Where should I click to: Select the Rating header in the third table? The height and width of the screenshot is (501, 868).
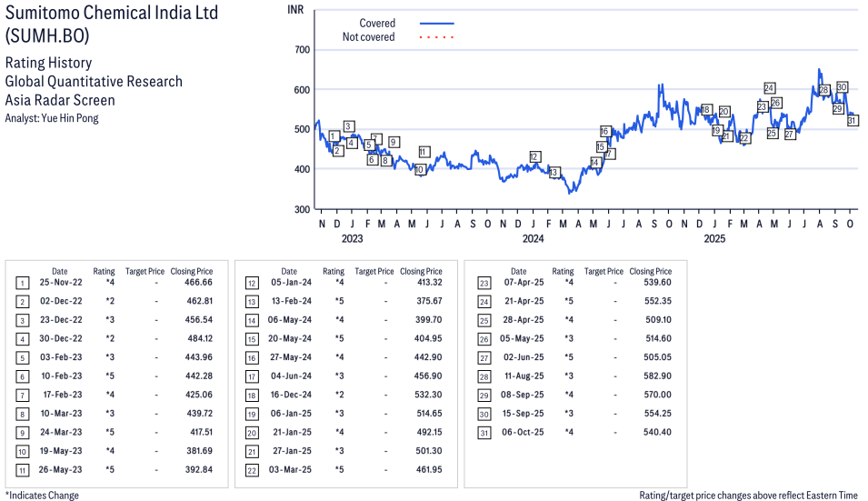point(564,271)
